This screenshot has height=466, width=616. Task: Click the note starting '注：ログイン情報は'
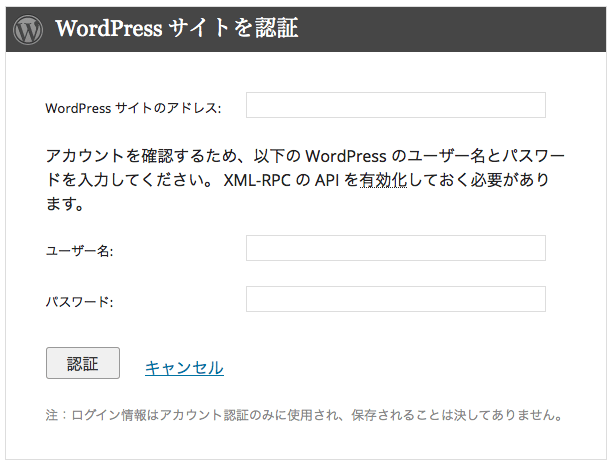(x=304, y=415)
